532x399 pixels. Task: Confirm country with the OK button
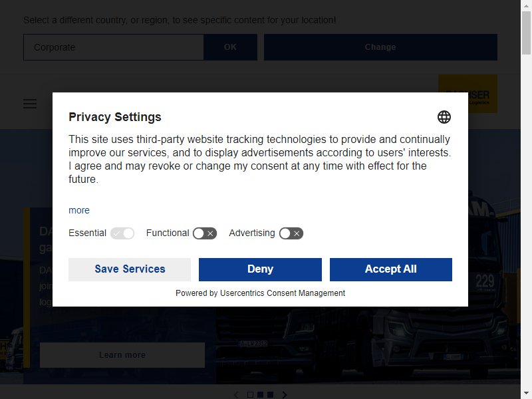230,47
